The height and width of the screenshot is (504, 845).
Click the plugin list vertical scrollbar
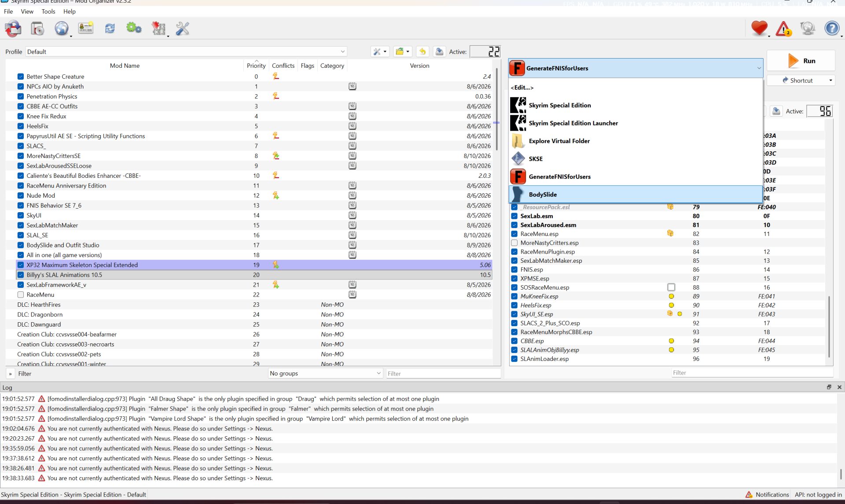tap(829, 326)
